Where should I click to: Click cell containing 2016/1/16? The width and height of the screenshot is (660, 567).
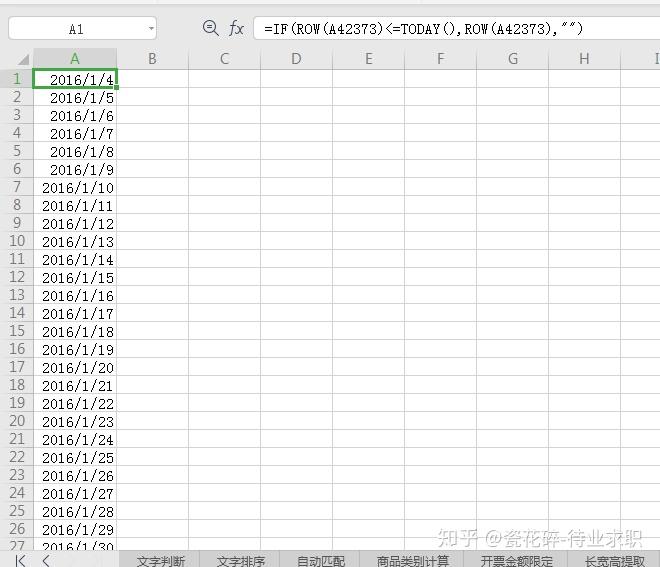coord(75,295)
